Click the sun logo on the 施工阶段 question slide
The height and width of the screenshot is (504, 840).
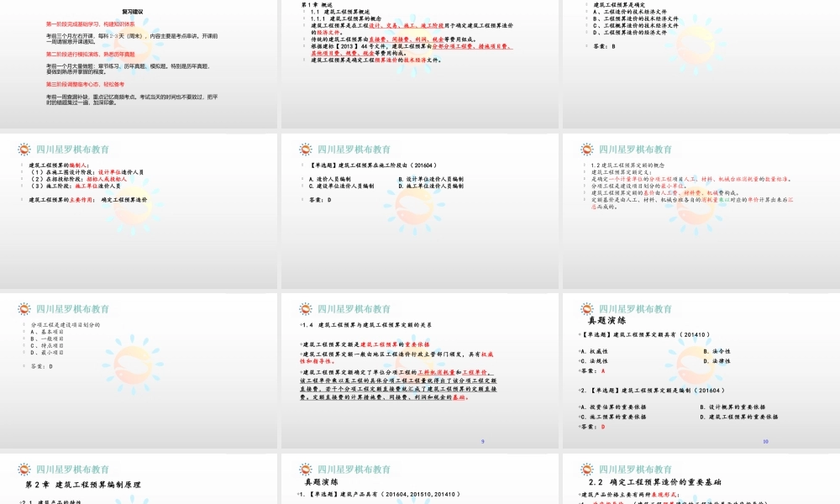tap(306, 150)
